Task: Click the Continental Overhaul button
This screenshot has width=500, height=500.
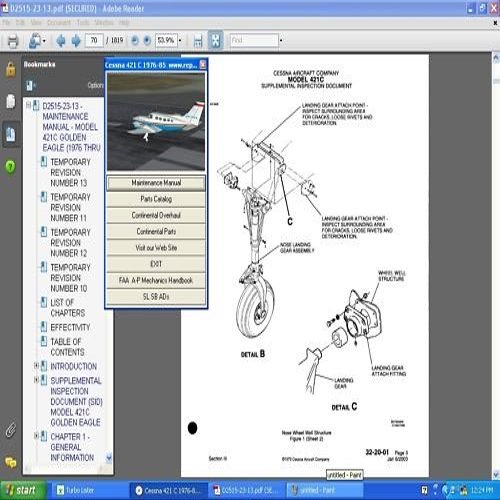Action: click(x=156, y=215)
